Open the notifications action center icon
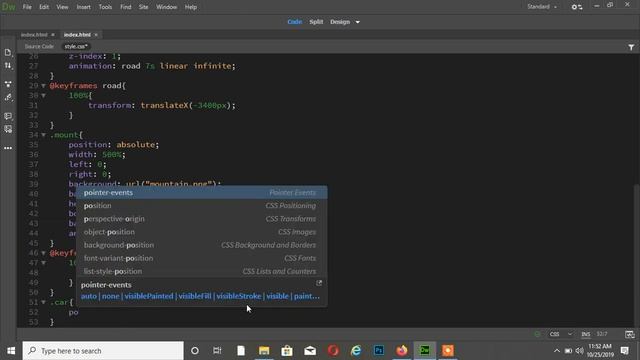This screenshot has width=640, height=360. 624,351
